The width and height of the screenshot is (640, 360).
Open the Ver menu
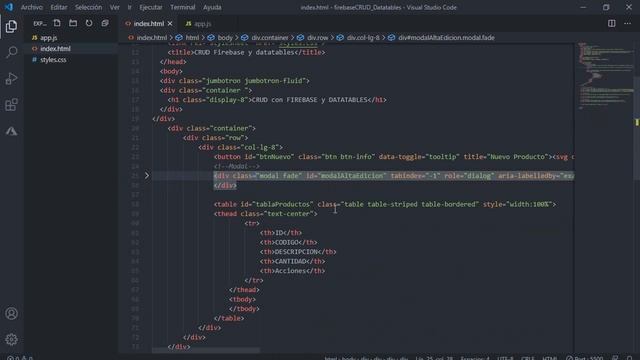point(115,7)
